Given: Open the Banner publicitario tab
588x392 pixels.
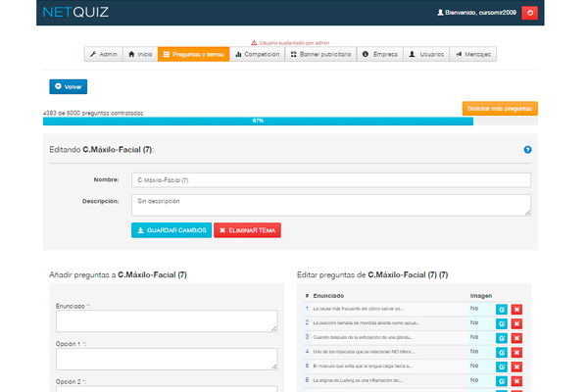Looking at the screenshot, I should [x=319, y=55].
